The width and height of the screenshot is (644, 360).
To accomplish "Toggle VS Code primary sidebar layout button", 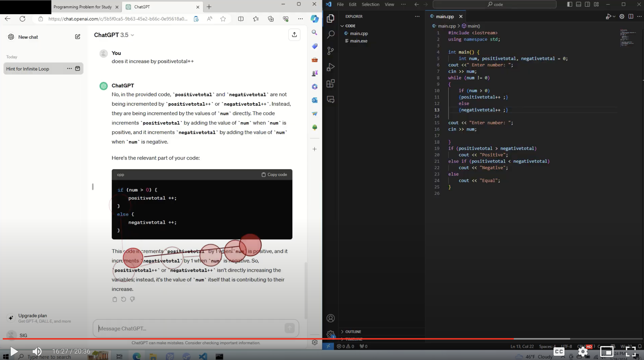I will point(570,4).
